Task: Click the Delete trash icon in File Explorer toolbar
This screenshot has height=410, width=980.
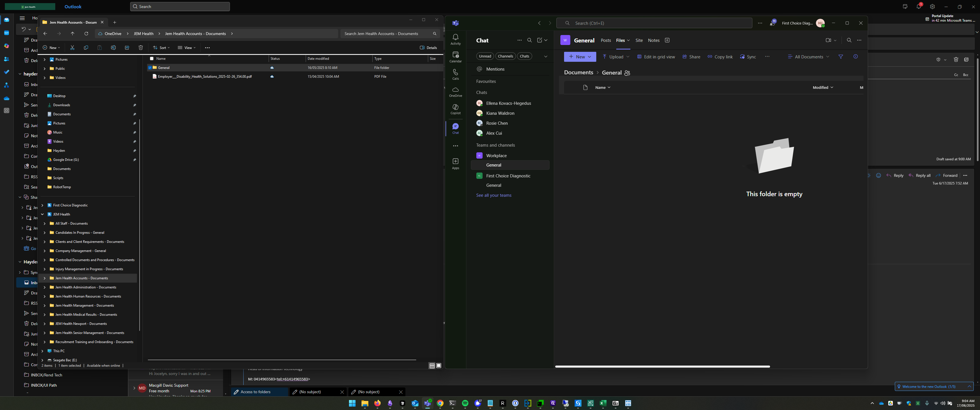Action: pos(141,48)
